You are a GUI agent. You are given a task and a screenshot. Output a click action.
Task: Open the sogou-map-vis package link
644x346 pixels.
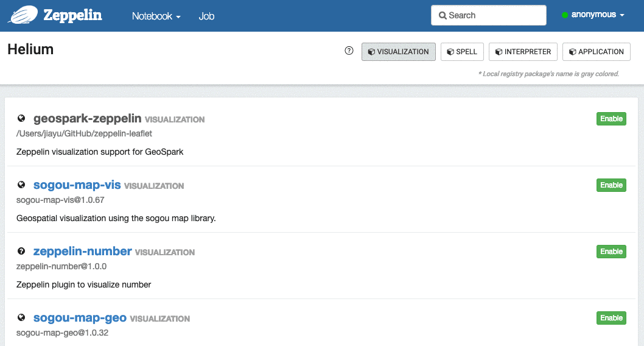(77, 185)
